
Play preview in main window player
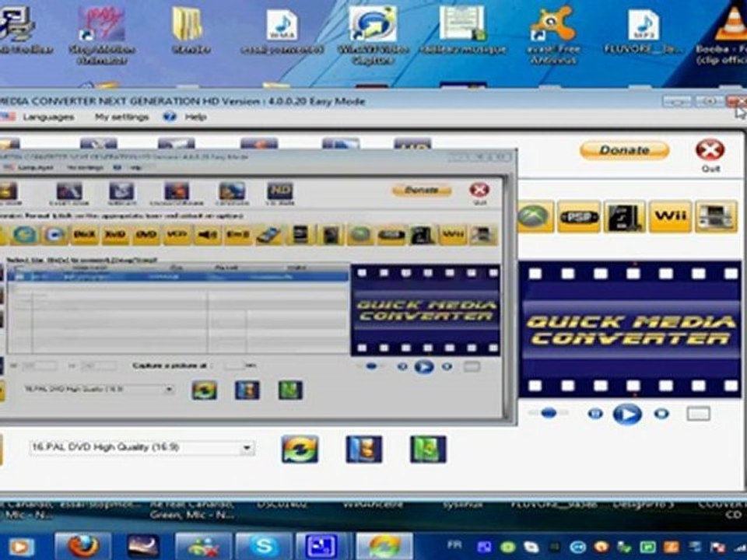point(627,415)
